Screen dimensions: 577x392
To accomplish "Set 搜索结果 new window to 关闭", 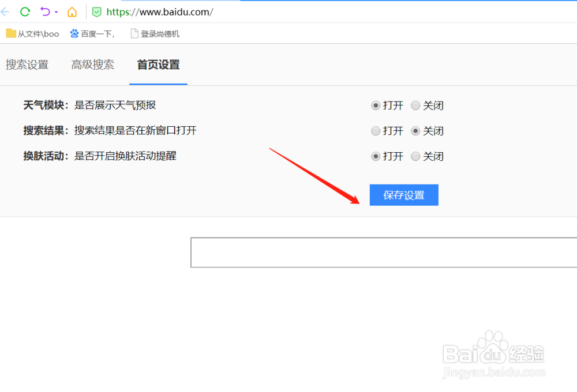I will coord(415,131).
